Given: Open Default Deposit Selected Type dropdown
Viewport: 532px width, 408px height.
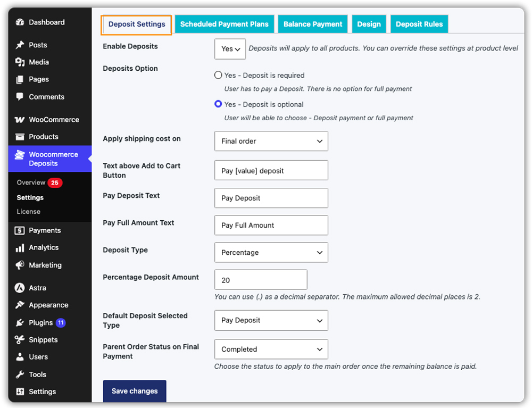Looking at the screenshot, I should coord(271,320).
